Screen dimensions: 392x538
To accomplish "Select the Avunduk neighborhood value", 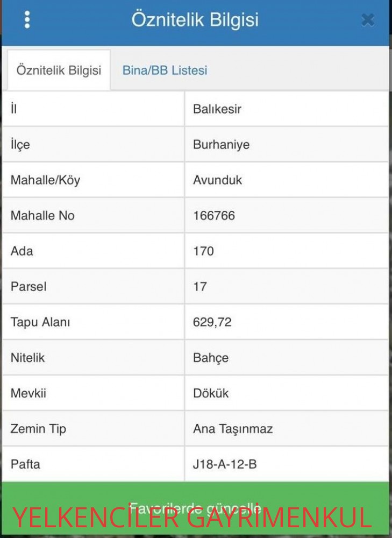I will tap(217, 180).
